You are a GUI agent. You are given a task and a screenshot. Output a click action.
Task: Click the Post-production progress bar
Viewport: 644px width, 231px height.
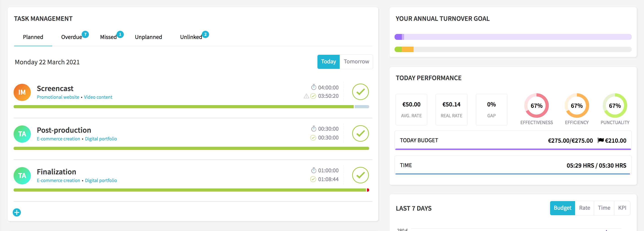click(x=191, y=148)
